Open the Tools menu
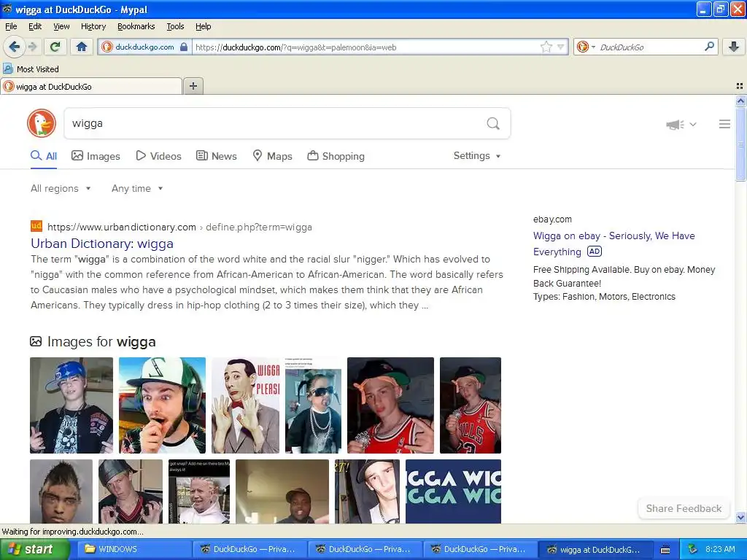 [x=175, y=26]
